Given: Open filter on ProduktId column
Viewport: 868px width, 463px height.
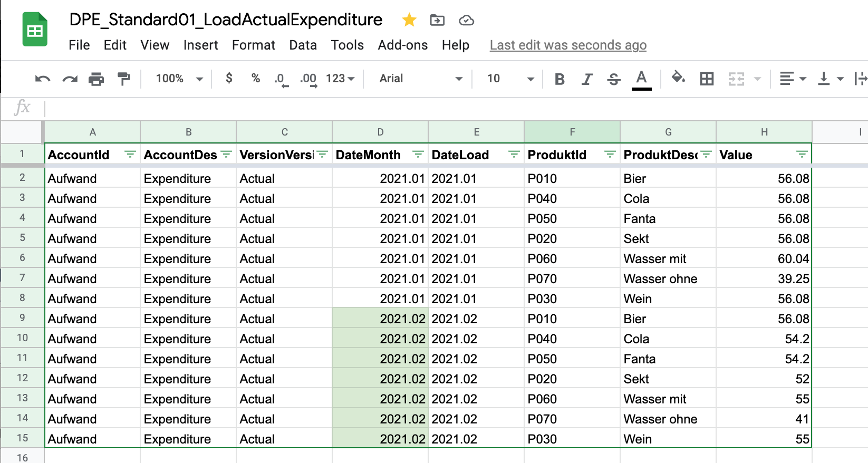Looking at the screenshot, I should [x=610, y=154].
